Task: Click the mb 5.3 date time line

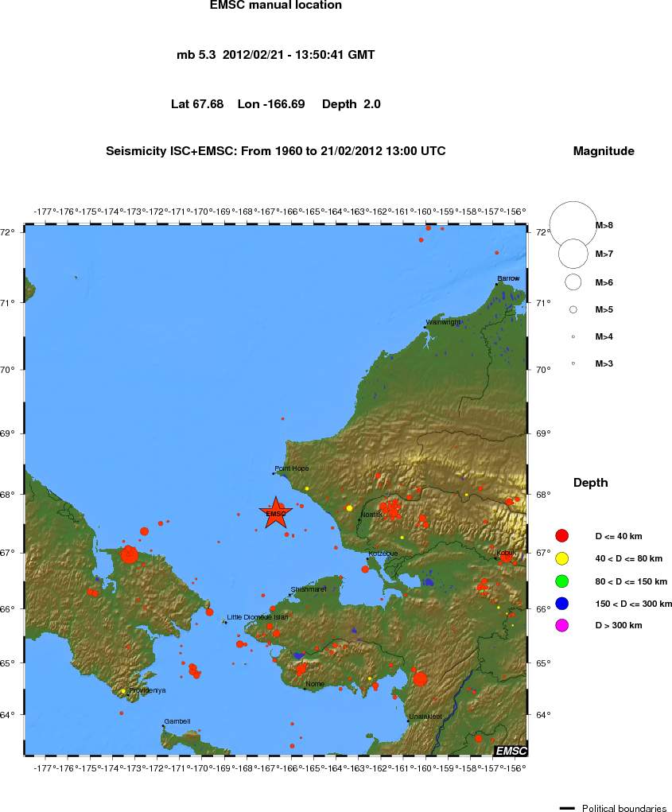Action: [x=275, y=55]
